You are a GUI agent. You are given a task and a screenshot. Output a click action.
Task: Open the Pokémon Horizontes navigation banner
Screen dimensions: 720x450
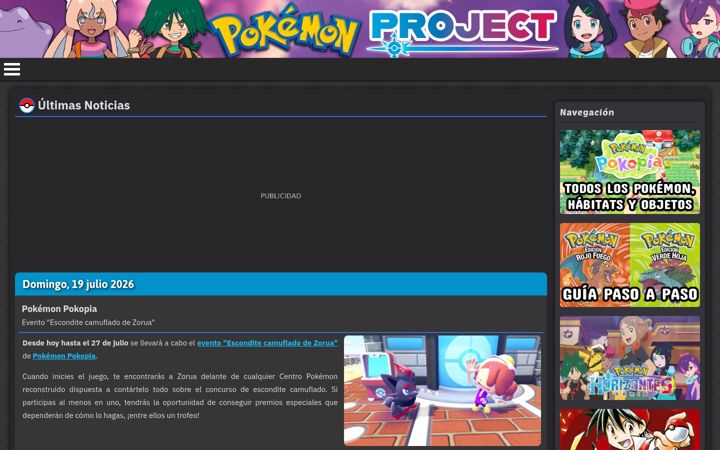(630, 358)
